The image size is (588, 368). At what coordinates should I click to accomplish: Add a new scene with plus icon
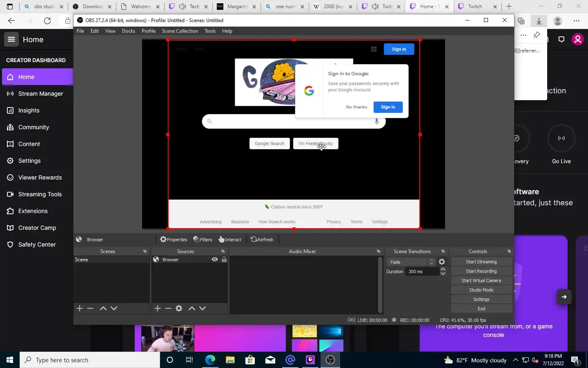(x=80, y=308)
